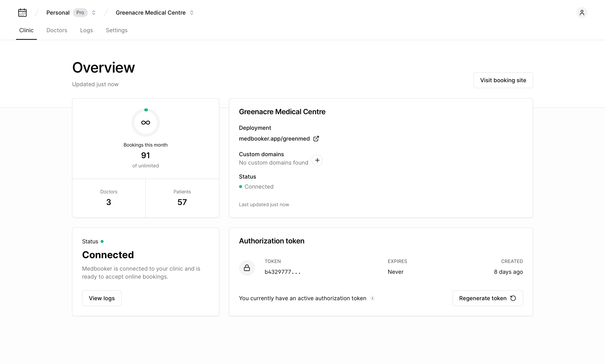The image size is (605, 364).
Task: Add a custom domain via the plus icon
Action: point(317,160)
